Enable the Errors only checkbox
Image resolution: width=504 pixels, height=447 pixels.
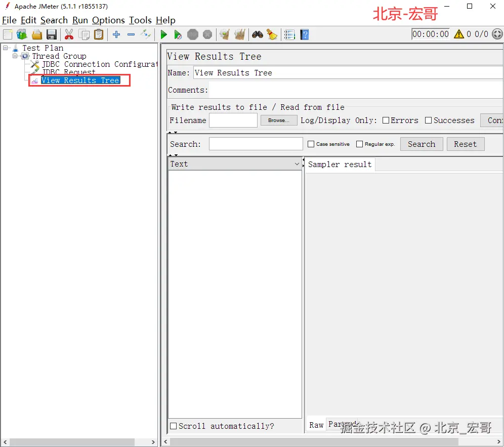point(386,120)
